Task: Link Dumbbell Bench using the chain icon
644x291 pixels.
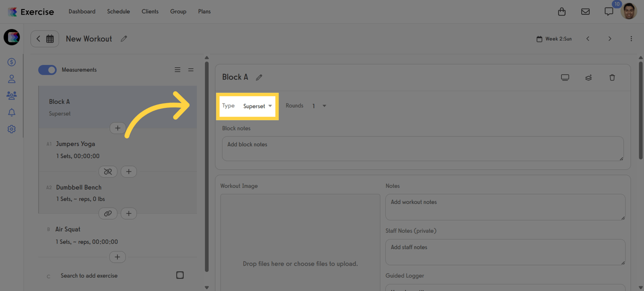Action: (108, 213)
